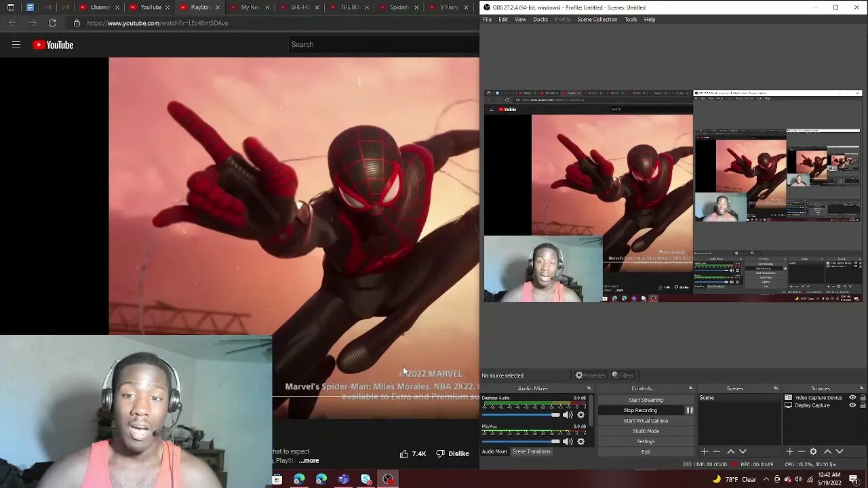Remove selected scene with minus icon
Viewport: 868px width, 488px height.
(716, 451)
